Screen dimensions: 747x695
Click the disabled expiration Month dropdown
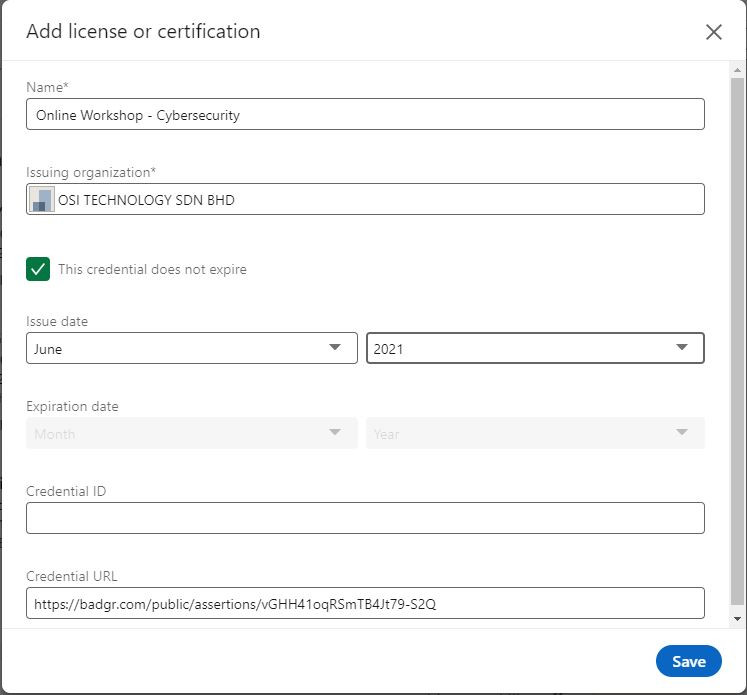tap(192, 433)
